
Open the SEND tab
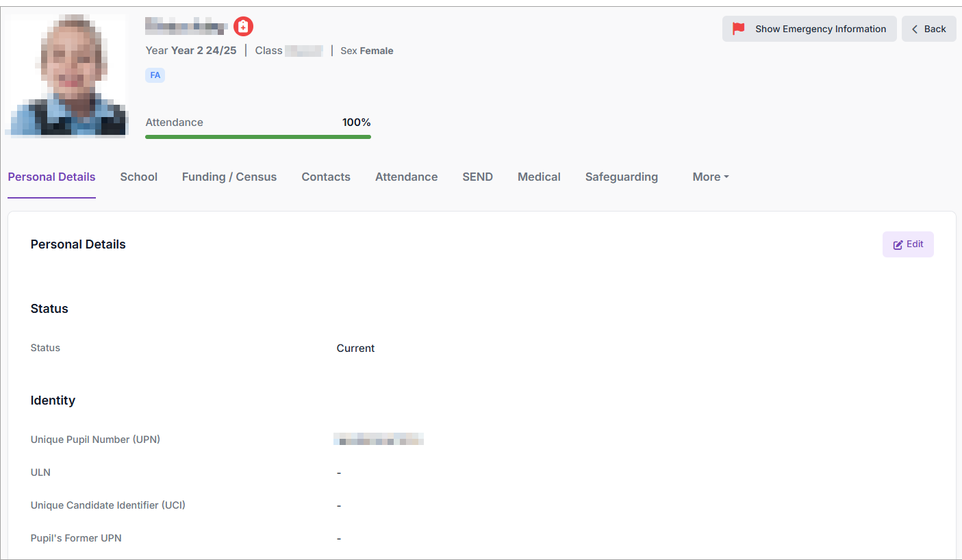[477, 177]
